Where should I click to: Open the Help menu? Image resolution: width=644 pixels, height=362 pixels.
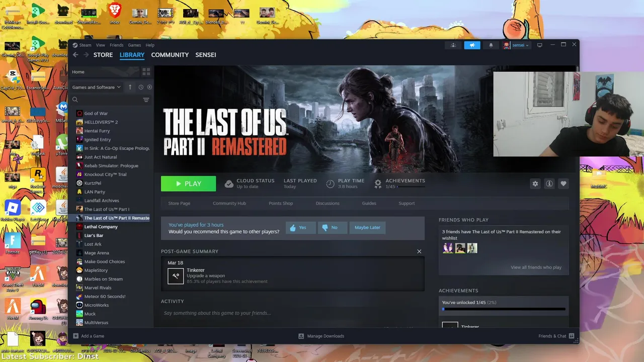coord(150,45)
